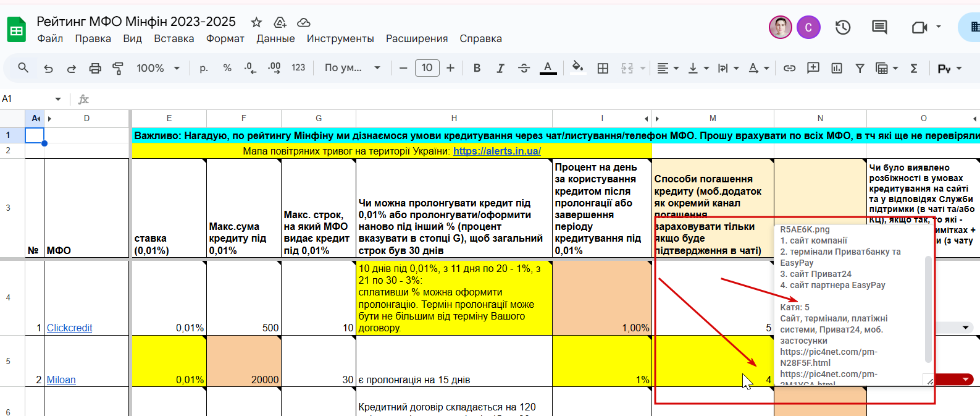This screenshot has height=416, width=980.
Task: Toggle strikethrough formatting
Action: tap(524, 69)
